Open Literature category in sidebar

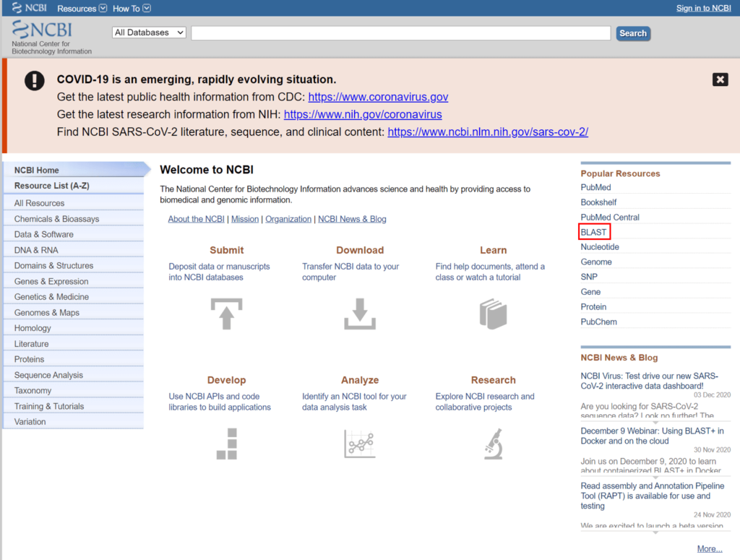click(74, 344)
